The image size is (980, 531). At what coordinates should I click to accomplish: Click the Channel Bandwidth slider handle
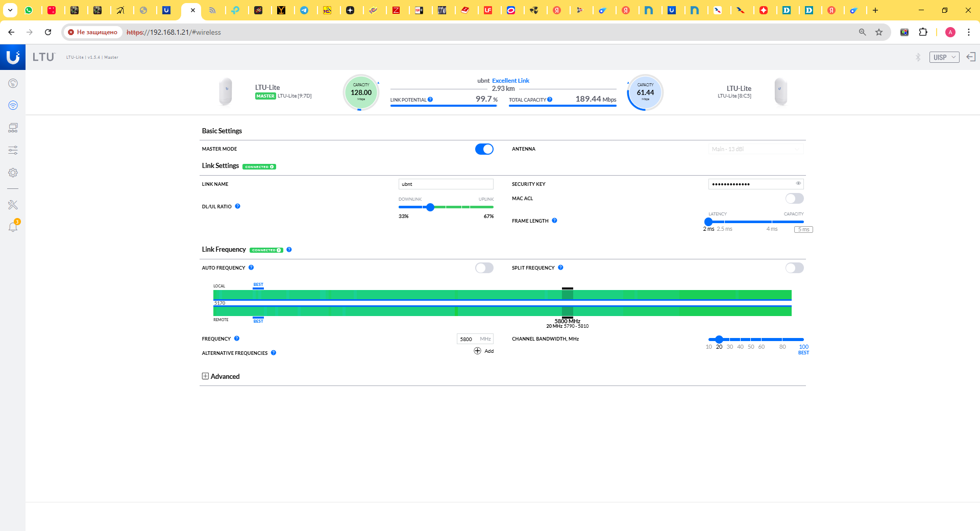[x=719, y=340]
